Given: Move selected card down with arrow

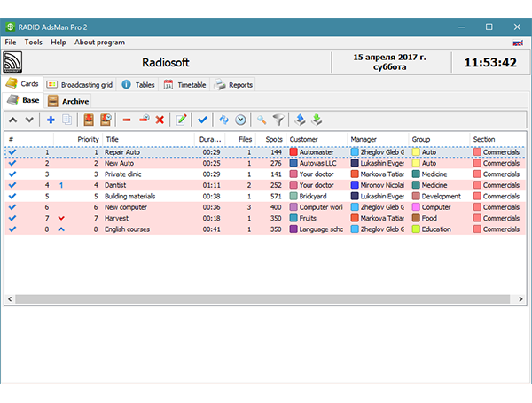Looking at the screenshot, I should click(x=29, y=120).
